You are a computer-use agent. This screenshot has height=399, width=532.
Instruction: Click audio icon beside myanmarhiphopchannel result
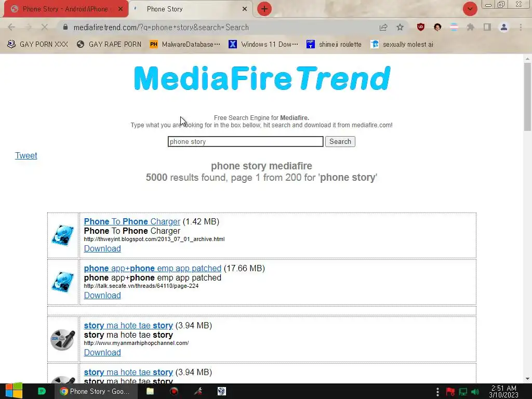(x=63, y=339)
